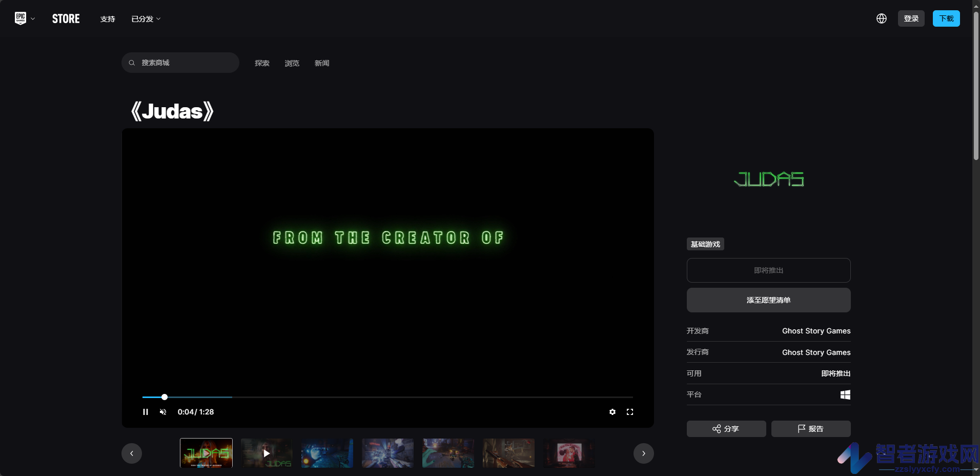Expand the chevron beside the Epic logo
The image size is (980, 476).
[33, 19]
